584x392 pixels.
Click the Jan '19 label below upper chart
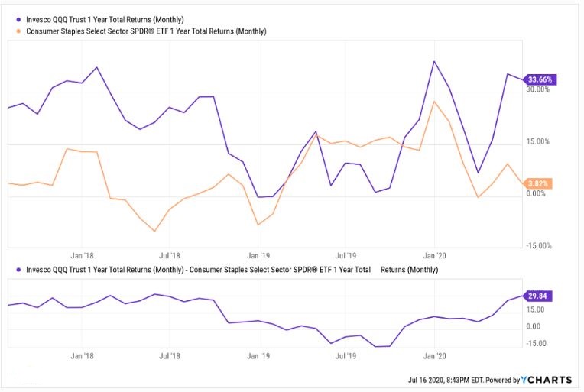point(258,256)
